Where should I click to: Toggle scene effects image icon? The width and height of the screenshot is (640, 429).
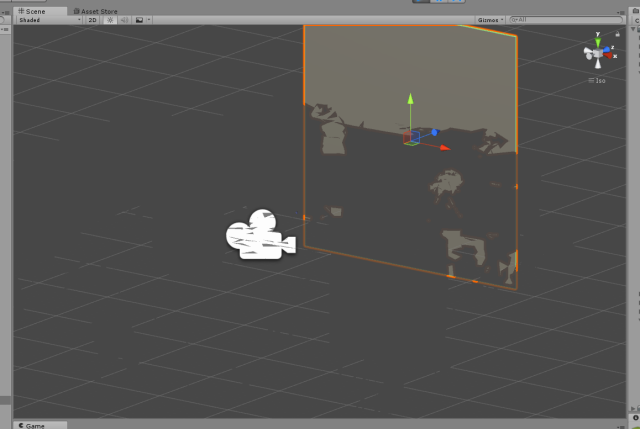pyautogui.click(x=139, y=20)
